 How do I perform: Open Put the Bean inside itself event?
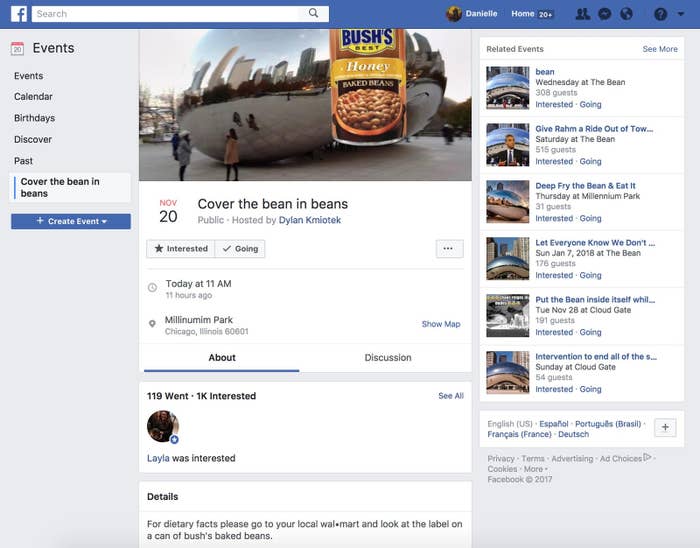[x=595, y=299]
